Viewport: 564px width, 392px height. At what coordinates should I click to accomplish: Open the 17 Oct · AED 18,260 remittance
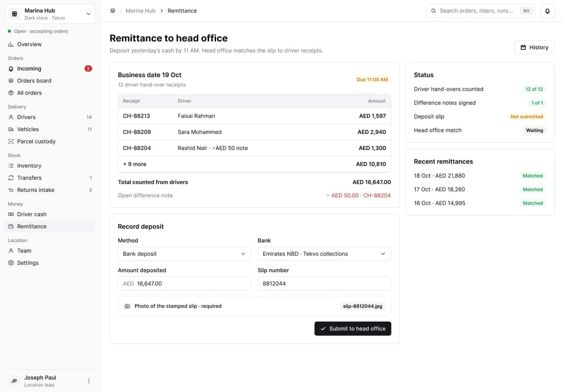[480, 189]
